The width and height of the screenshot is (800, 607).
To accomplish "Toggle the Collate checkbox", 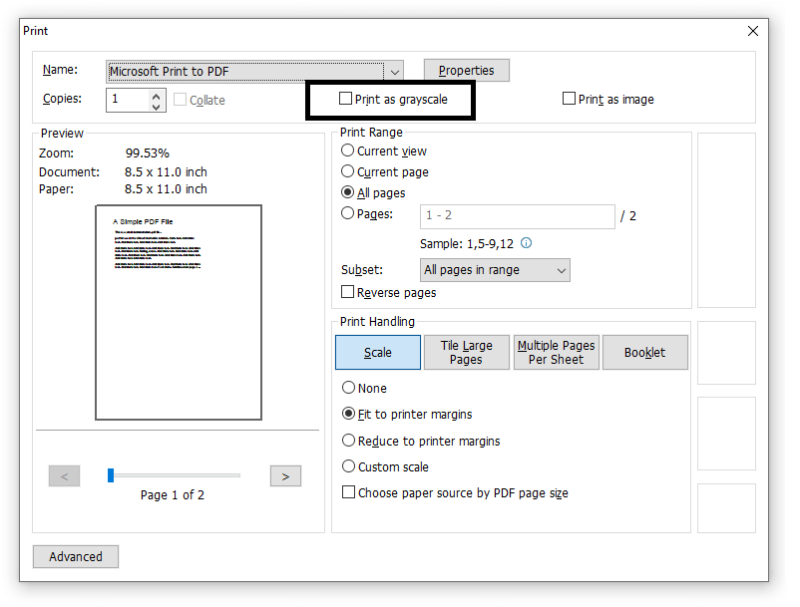I will tap(180, 99).
